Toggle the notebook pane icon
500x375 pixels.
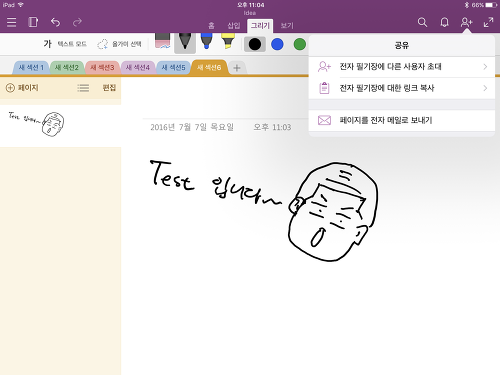(33, 22)
